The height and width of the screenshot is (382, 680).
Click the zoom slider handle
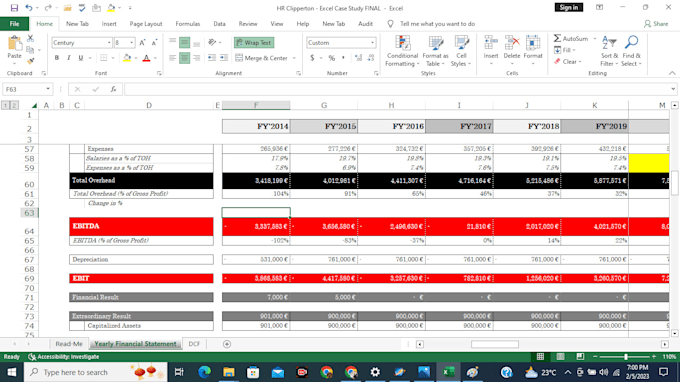tap(625, 356)
